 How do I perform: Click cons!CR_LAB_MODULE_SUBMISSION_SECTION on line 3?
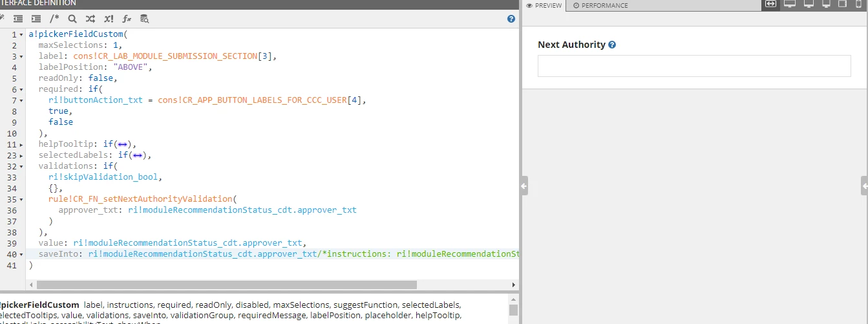[x=165, y=56]
